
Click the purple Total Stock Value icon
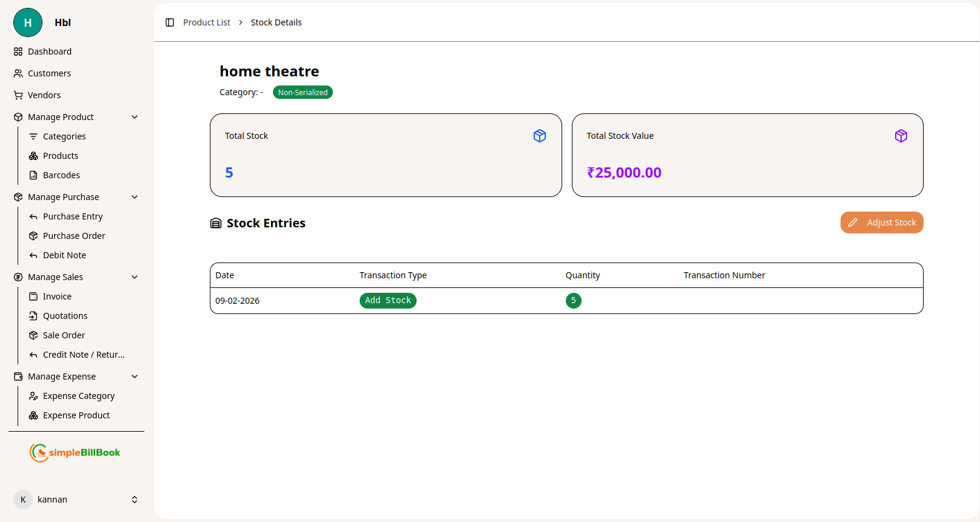901,136
